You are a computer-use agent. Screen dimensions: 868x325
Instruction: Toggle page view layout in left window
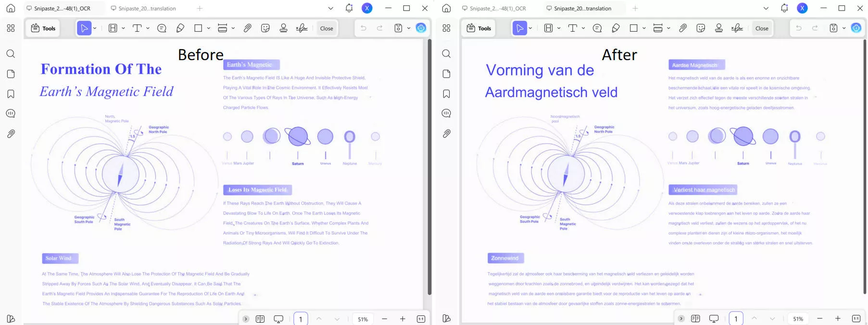(x=260, y=319)
